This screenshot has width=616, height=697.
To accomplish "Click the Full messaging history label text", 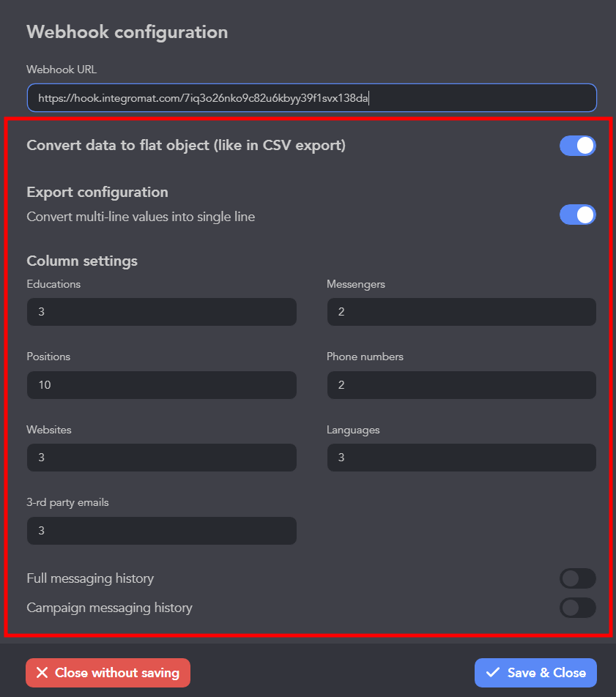I will pyautogui.click(x=90, y=578).
